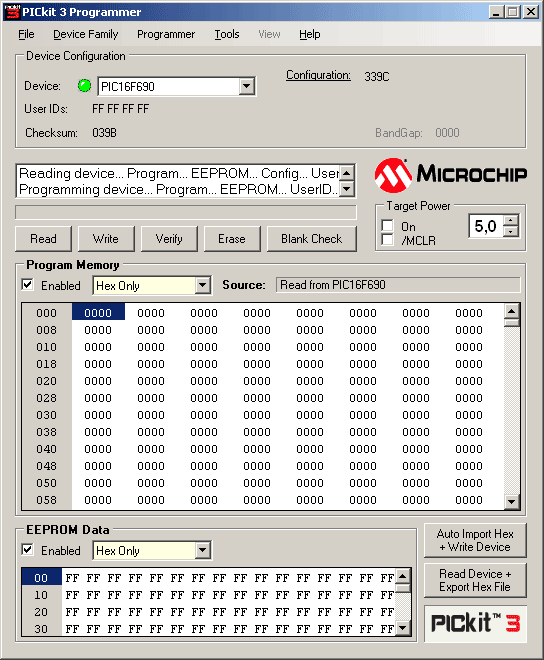The image size is (544, 660).
Task: Click Program Memory scrollbar down arrow
Action: tap(512, 501)
